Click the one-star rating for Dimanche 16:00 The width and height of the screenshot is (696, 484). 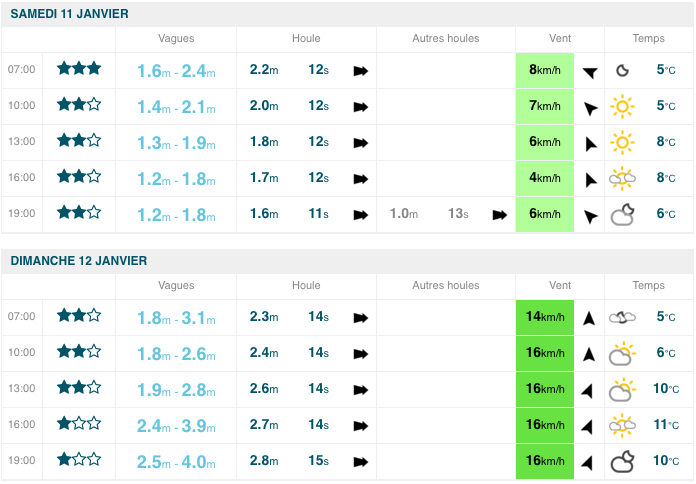pyautogui.click(x=79, y=424)
